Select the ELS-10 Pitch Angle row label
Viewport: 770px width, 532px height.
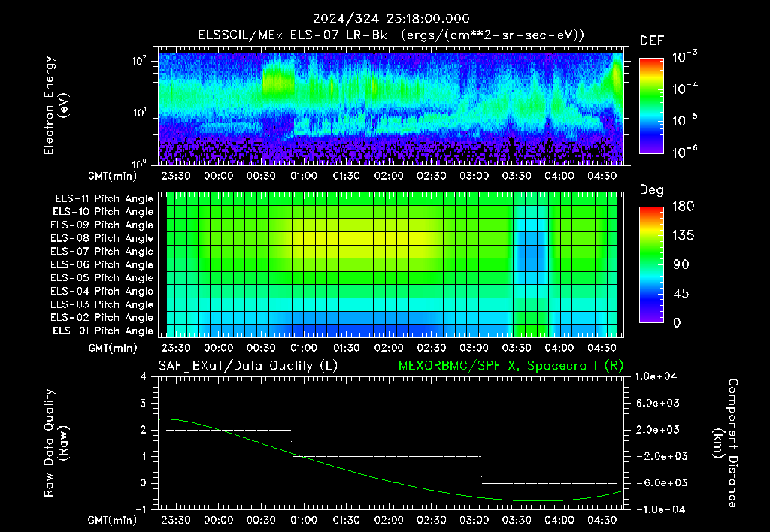(103, 212)
